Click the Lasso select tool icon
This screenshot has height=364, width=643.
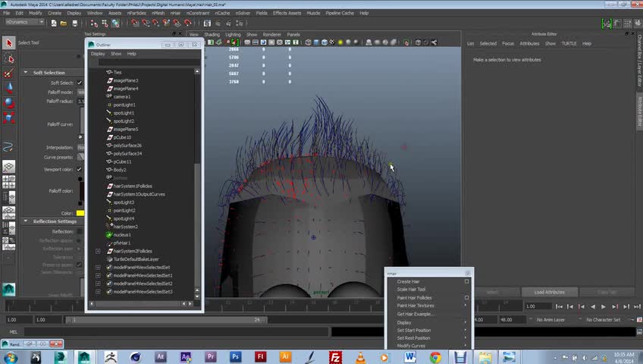coord(9,59)
